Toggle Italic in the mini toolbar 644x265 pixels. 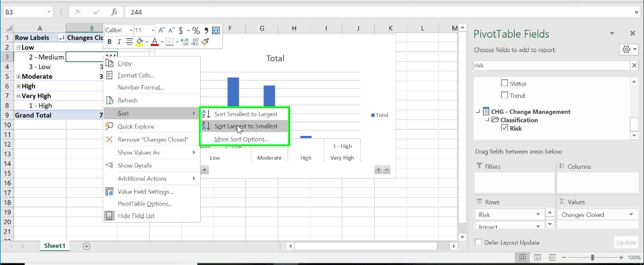119,41
